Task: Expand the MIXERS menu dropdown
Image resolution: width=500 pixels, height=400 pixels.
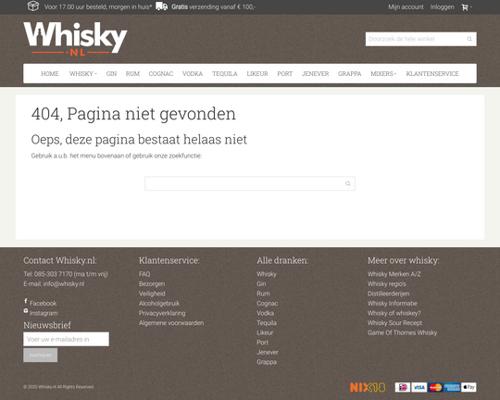Action: (383, 74)
